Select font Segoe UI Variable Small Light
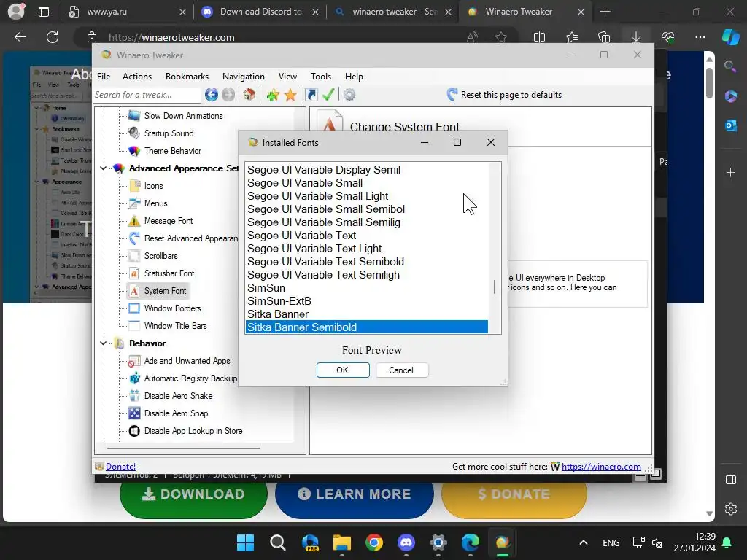747x560 pixels. pyautogui.click(x=366, y=196)
